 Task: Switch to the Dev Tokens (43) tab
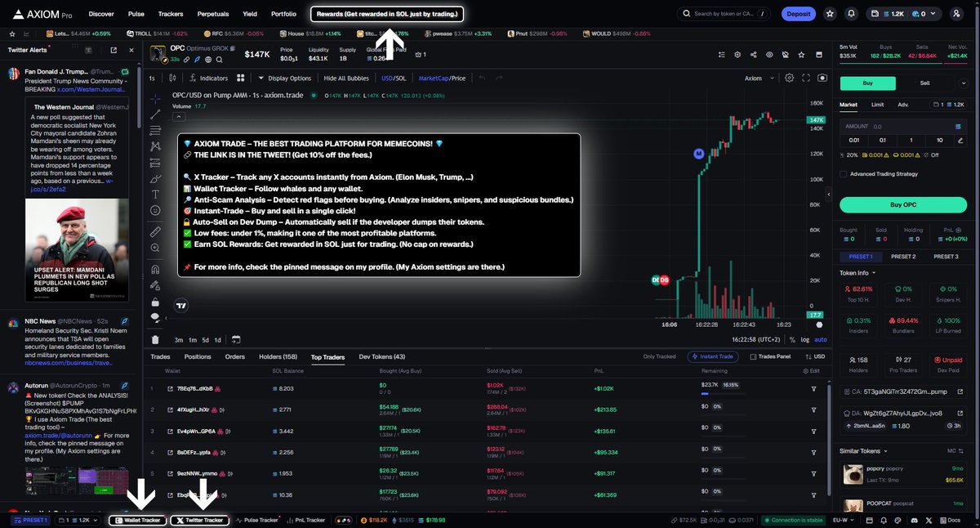point(382,357)
